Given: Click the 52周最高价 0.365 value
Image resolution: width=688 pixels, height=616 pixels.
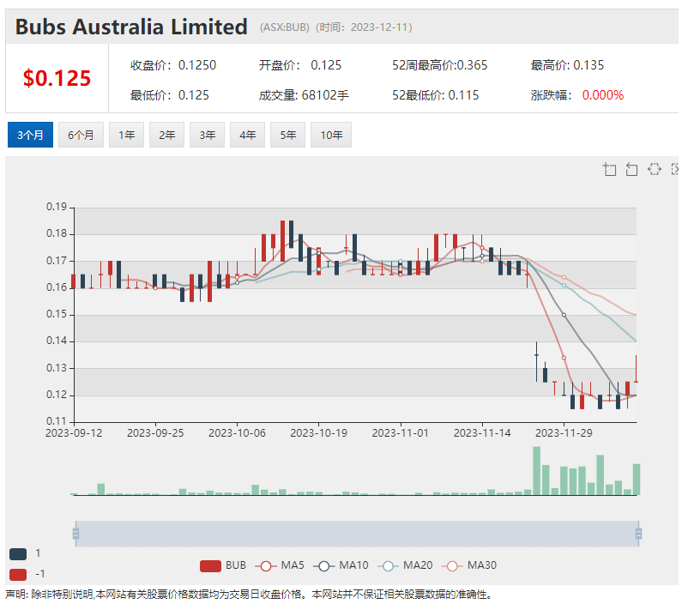Looking at the screenshot, I should point(472,65).
